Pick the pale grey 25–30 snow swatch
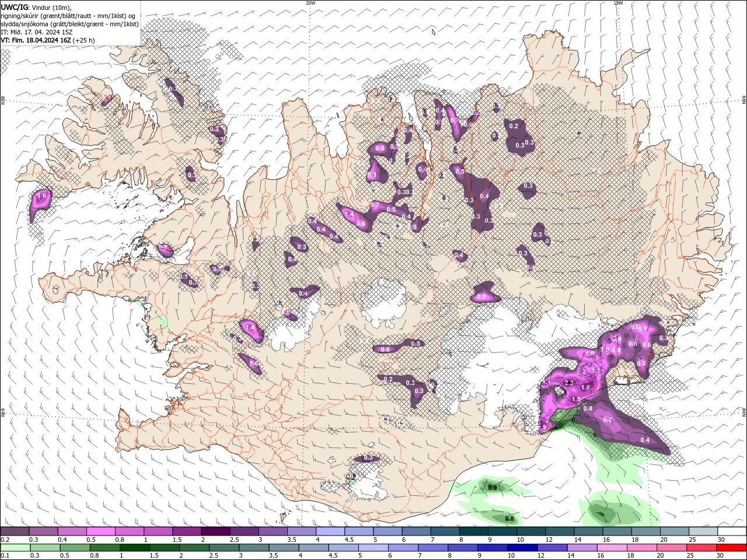747x560 pixels. coord(703,531)
